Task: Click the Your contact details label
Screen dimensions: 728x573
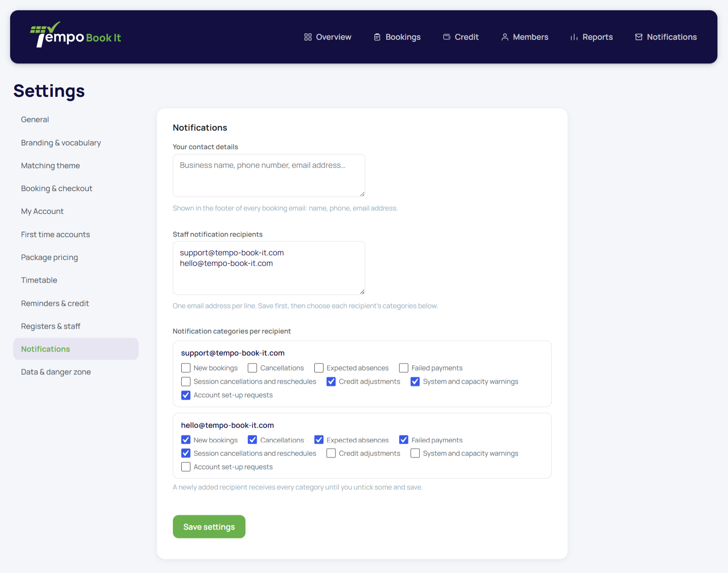Action: [205, 147]
